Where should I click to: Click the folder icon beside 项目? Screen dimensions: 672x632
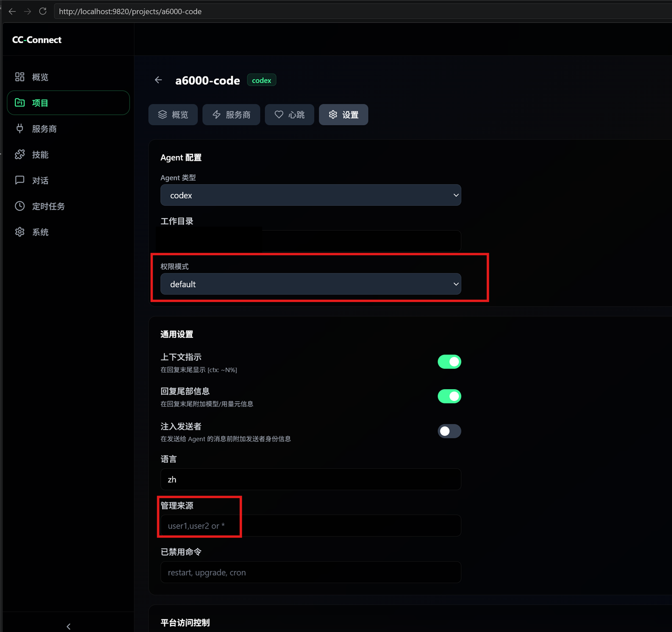20,103
